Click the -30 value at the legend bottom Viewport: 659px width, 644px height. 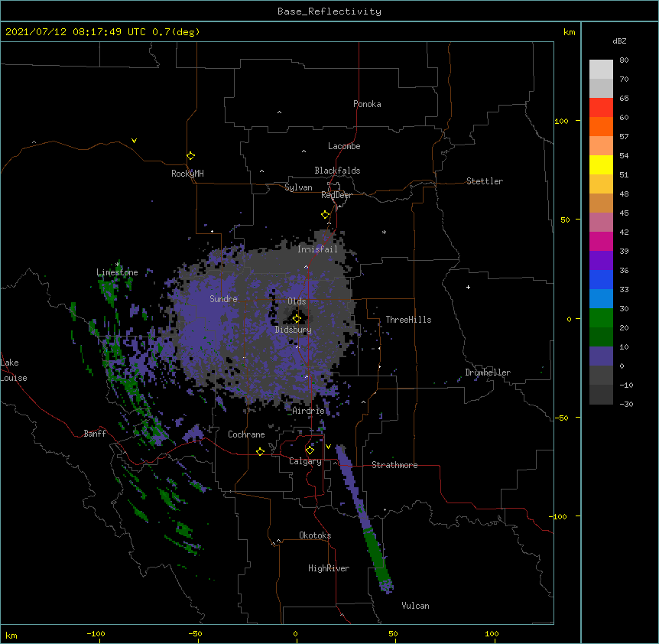pos(626,405)
